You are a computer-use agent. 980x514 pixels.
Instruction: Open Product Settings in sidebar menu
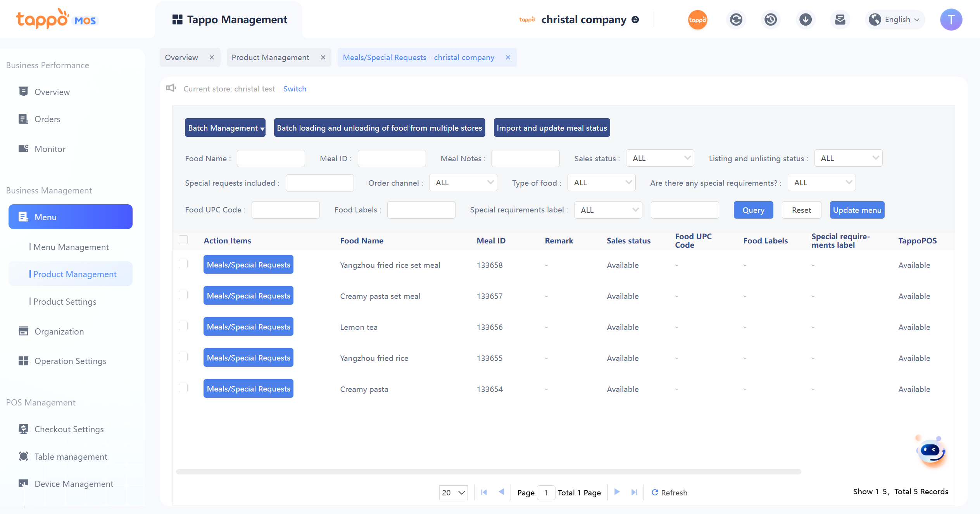click(65, 302)
